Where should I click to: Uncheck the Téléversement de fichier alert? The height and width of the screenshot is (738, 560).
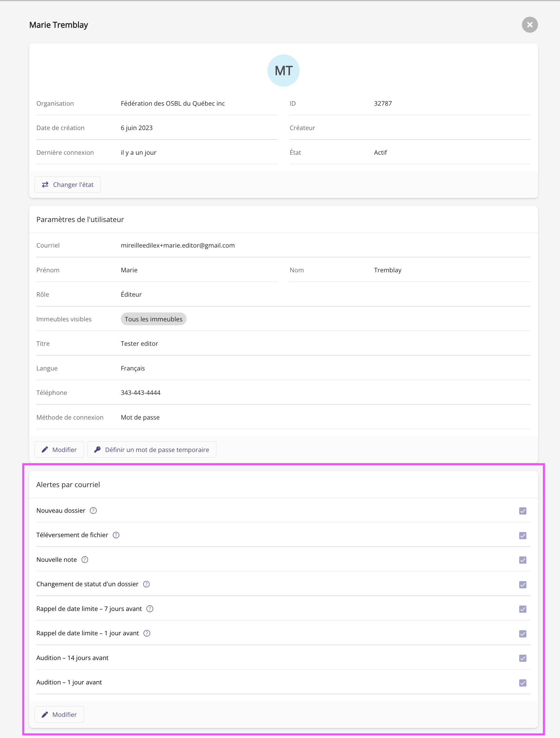[522, 535]
